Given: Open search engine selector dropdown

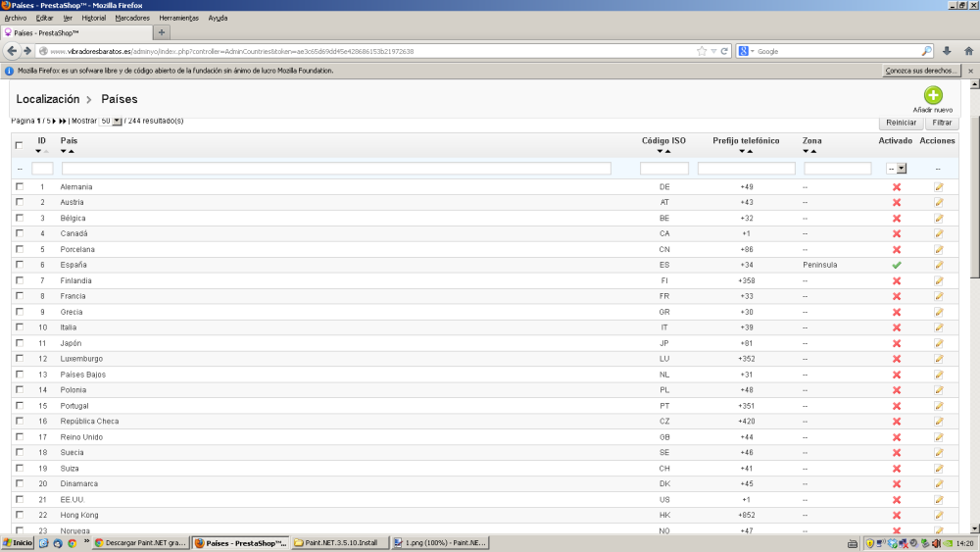Looking at the screenshot, I should [746, 51].
